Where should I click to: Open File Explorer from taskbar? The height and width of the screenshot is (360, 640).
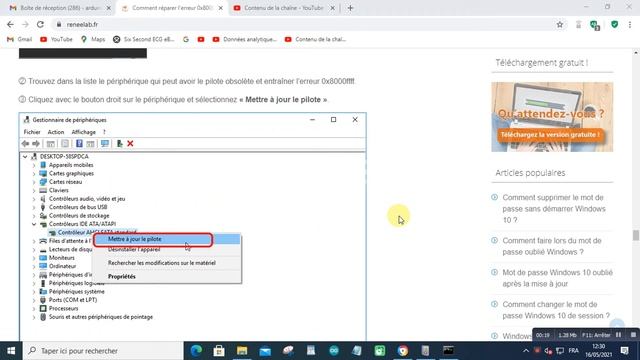point(242,351)
